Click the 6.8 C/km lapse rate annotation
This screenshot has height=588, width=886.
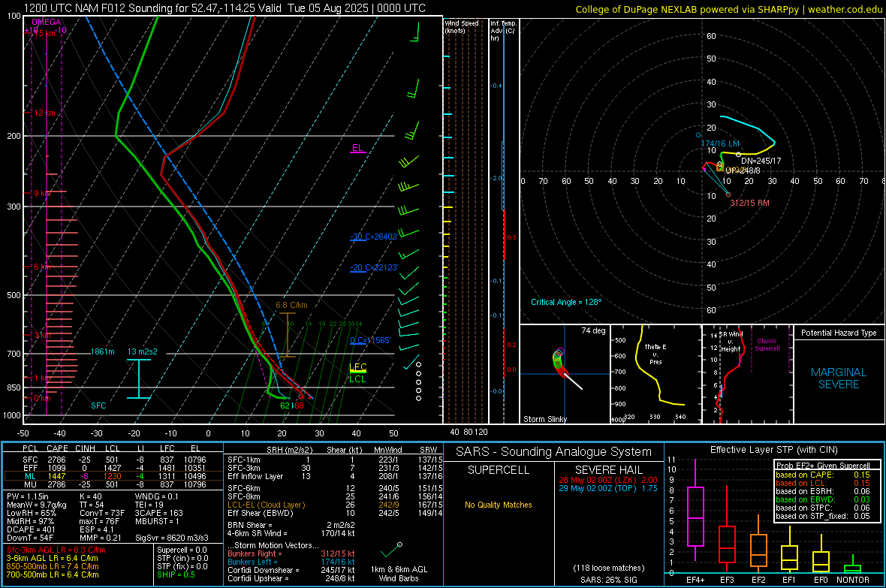click(x=291, y=306)
